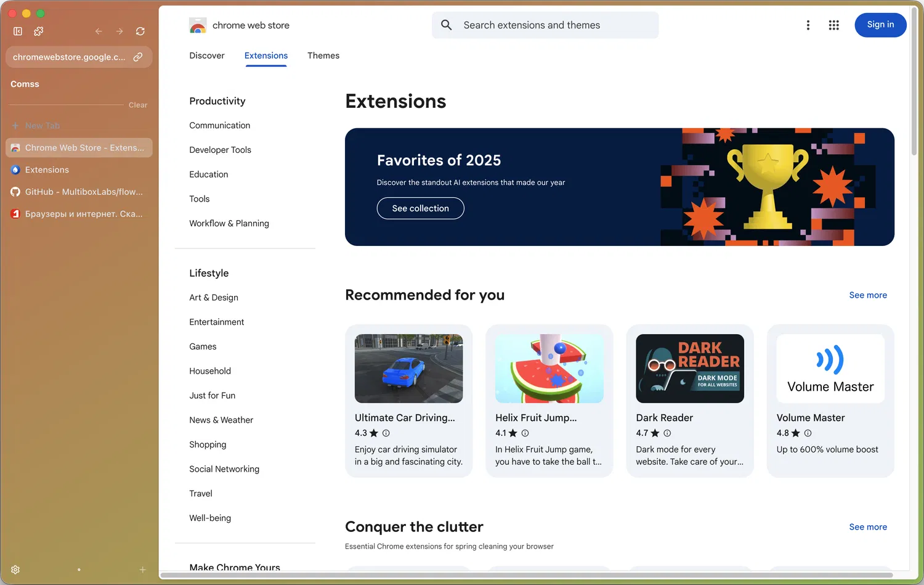Open the Travel category

[x=201, y=494]
